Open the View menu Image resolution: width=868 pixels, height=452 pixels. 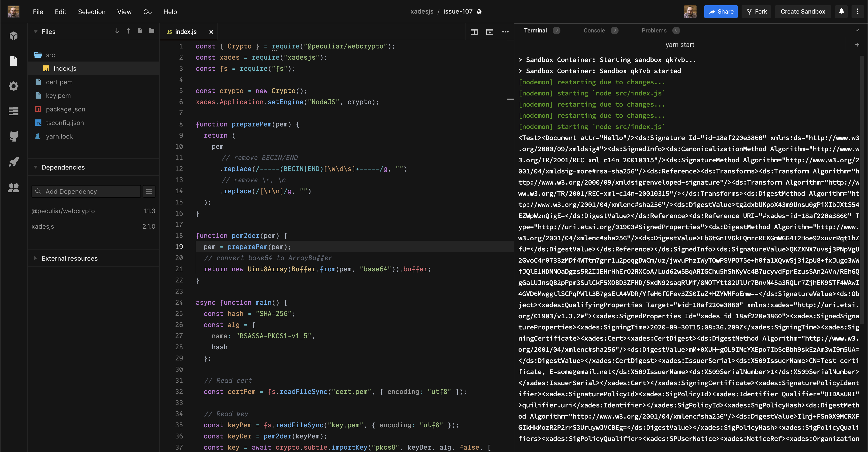(124, 12)
